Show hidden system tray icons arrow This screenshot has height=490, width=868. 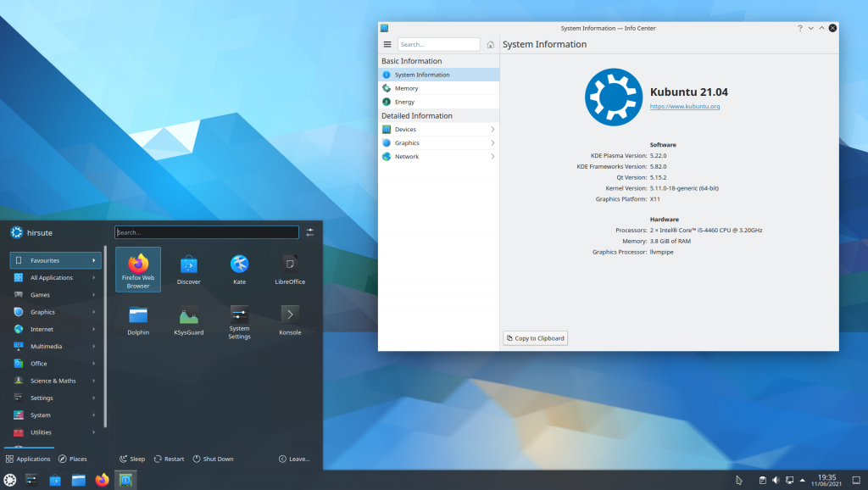click(803, 480)
